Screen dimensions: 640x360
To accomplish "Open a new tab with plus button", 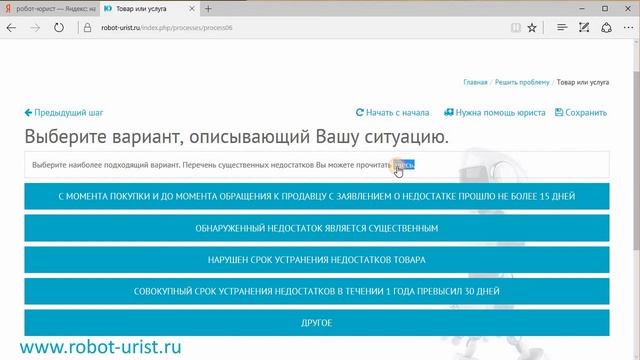I will (x=208, y=9).
